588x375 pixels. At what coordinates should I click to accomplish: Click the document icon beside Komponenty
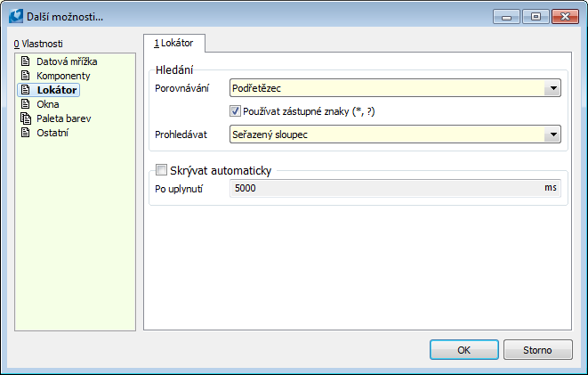coord(25,76)
